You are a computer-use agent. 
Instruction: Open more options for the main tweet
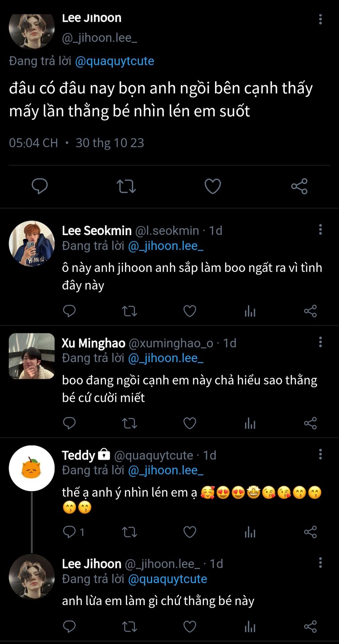pos(320,19)
